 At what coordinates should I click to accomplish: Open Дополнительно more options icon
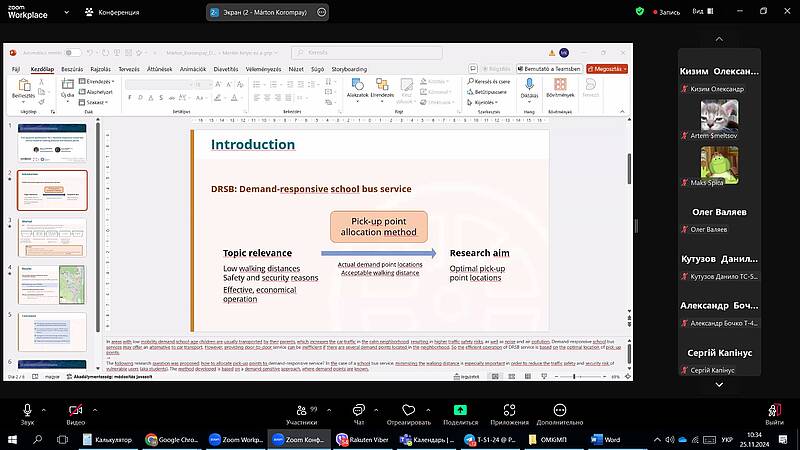pyautogui.click(x=560, y=410)
